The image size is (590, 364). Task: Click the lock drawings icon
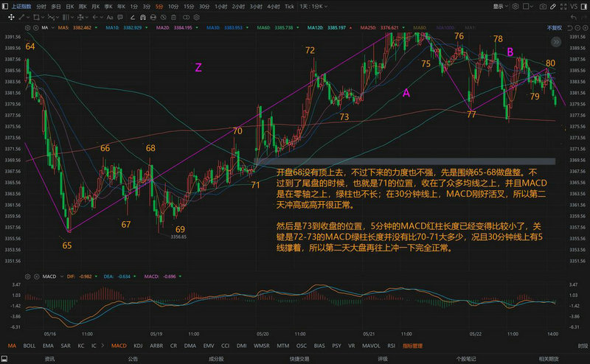tap(153, 17)
